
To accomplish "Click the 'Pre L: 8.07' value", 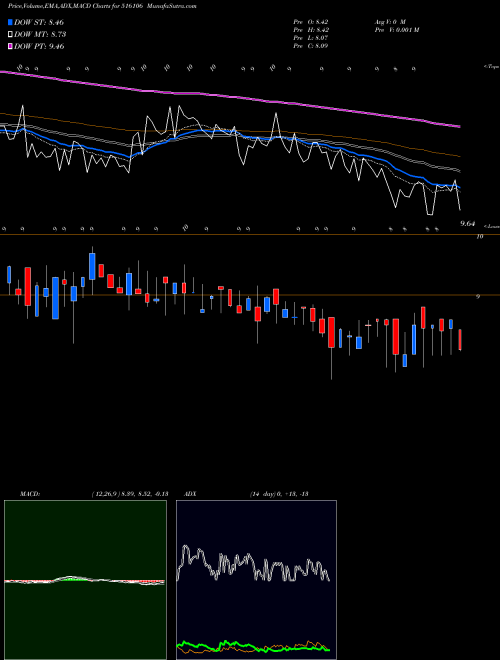I will [311, 38].
